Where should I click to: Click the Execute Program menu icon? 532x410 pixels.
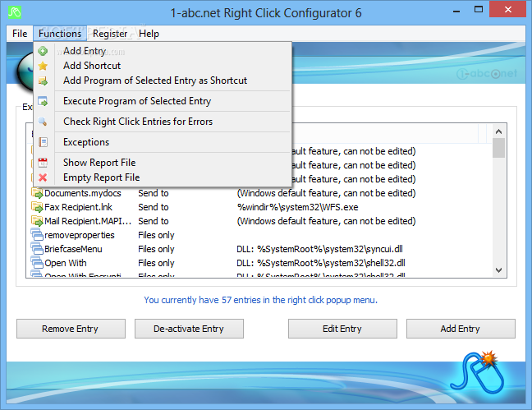[x=43, y=101]
